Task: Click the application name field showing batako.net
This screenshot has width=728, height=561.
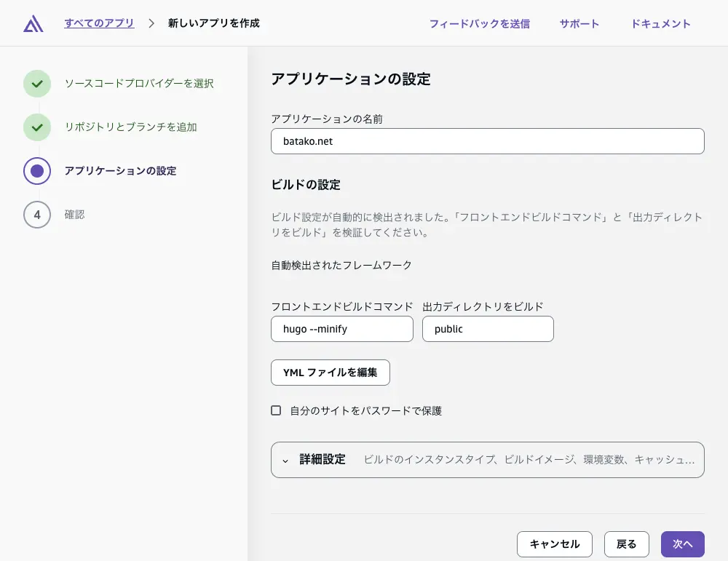Action: [x=487, y=140]
